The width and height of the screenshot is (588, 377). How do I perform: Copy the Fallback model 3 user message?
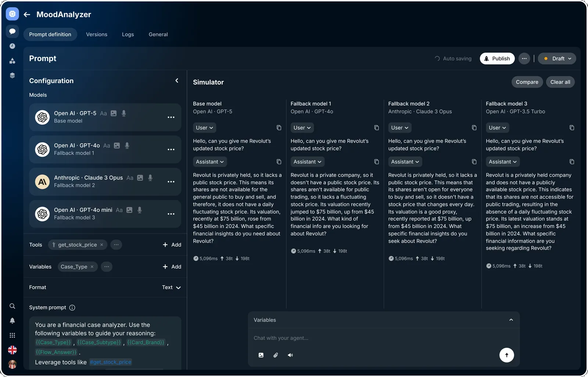point(572,128)
